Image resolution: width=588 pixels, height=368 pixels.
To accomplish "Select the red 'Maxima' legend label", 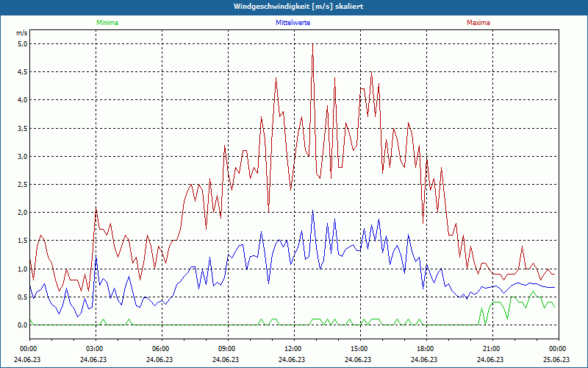I will pos(478,23).
